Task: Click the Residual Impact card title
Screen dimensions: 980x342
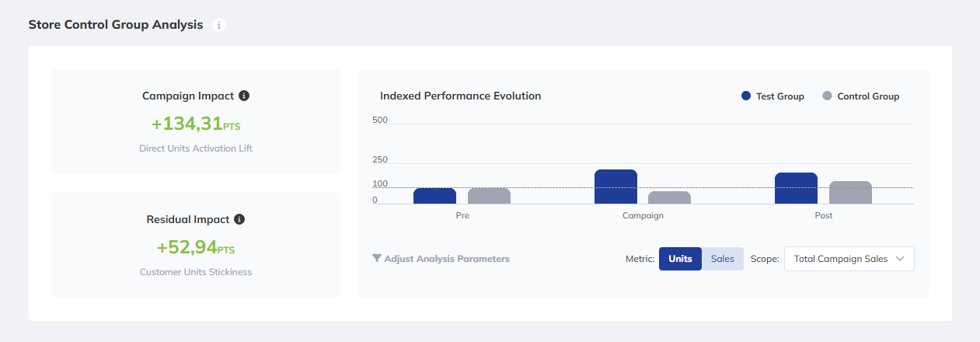Action: point(188,220)
